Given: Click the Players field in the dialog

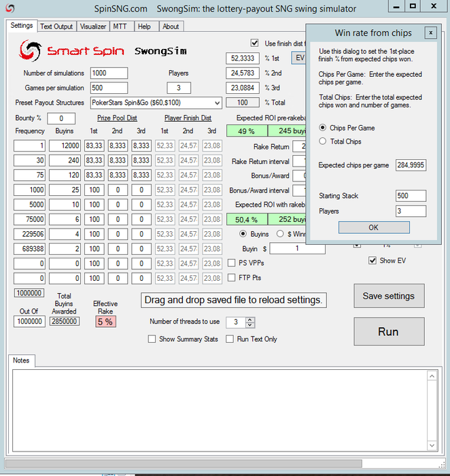Looking at the screenshot, I should (411, 211).
